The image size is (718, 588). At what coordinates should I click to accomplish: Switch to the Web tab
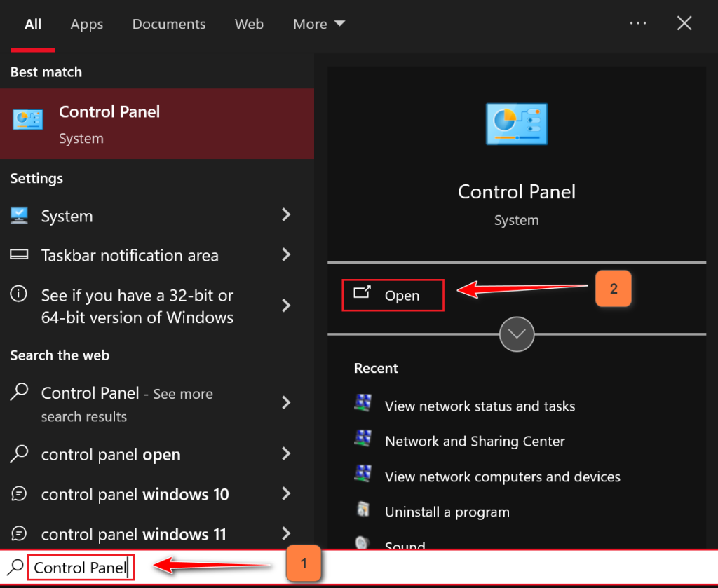[249, 24]
